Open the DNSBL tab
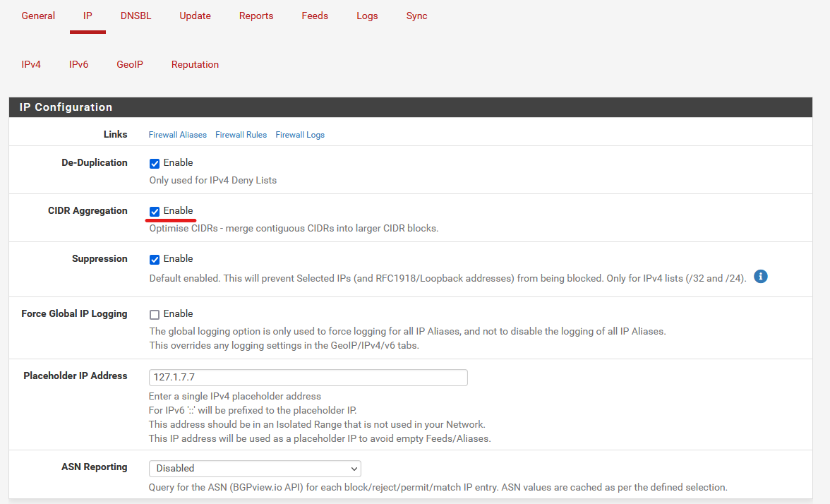Image resolution: width=830 pixels, height=504 pixels. (136, 16)
